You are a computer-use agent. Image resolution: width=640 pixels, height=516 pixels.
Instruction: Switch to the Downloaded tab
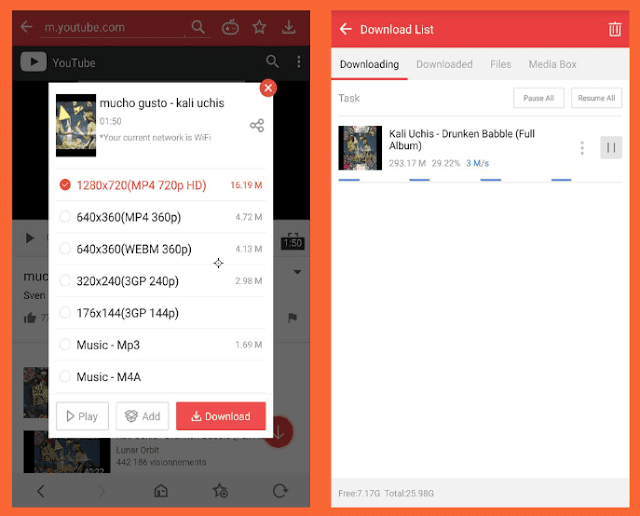coord(444,64)
